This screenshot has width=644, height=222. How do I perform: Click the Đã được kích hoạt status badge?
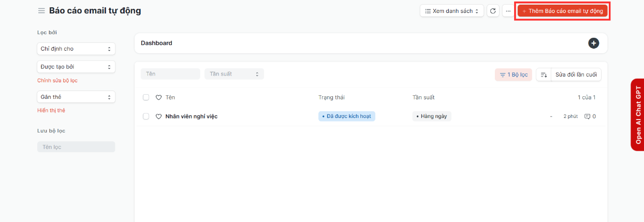[346, 116]
